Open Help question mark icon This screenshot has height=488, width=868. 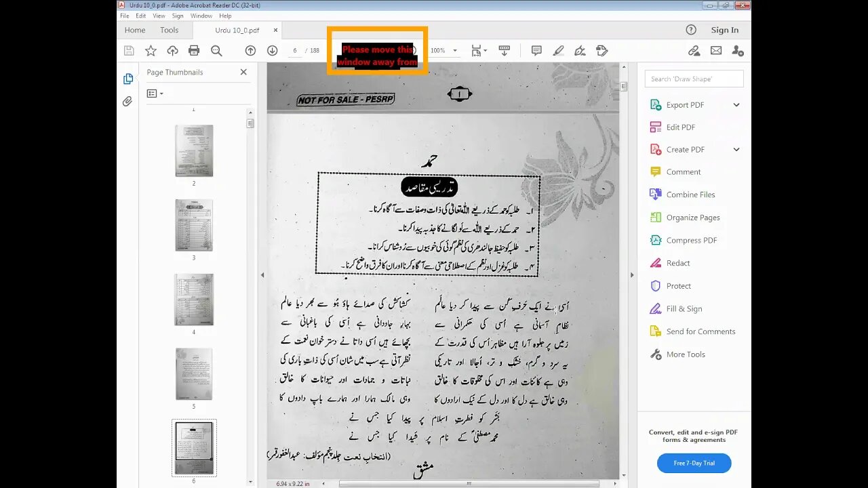[x=691, y=30]
